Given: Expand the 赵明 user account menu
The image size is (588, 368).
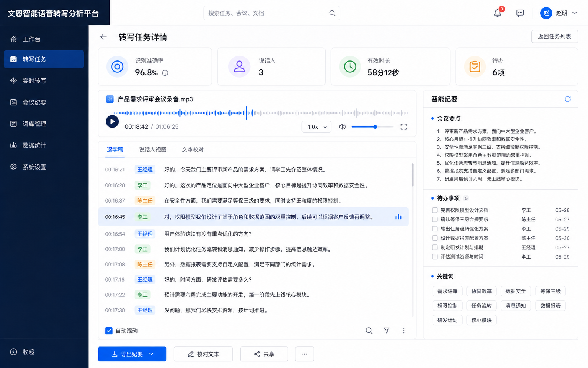Looking at the screenshot, I should coord(559,13).
